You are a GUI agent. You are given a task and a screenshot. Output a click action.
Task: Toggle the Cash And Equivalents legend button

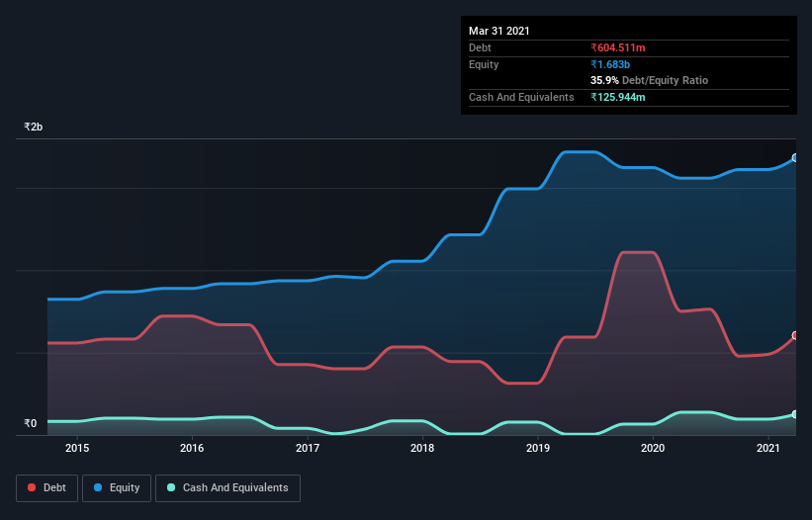(227, 488)
